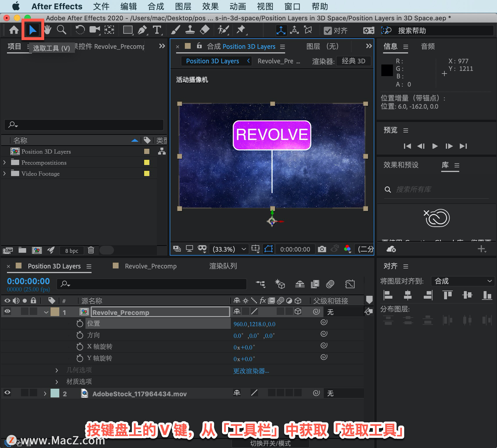497x448 pixels.
Task: Choose the View Axis mode icon
Action: [308, 30]
